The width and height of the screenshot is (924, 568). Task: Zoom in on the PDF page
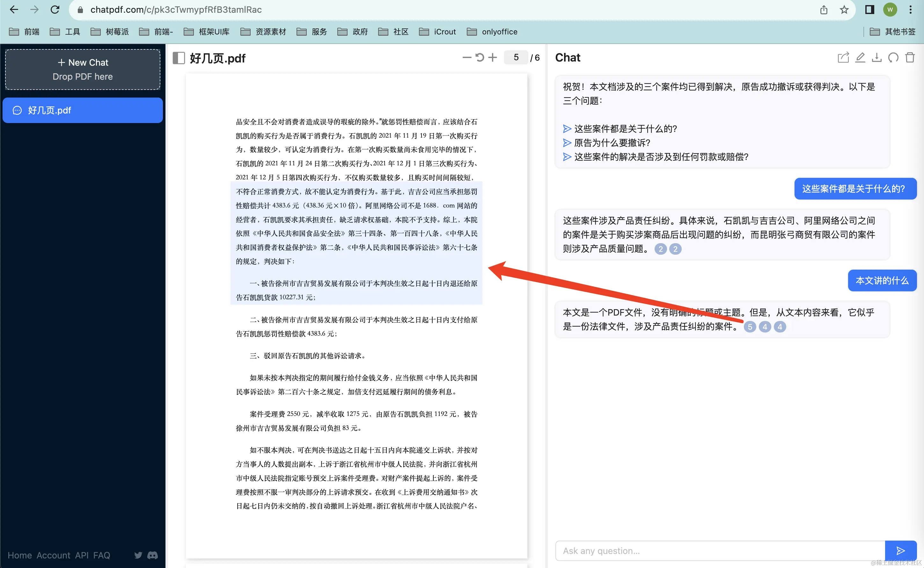tap(492, 57)
